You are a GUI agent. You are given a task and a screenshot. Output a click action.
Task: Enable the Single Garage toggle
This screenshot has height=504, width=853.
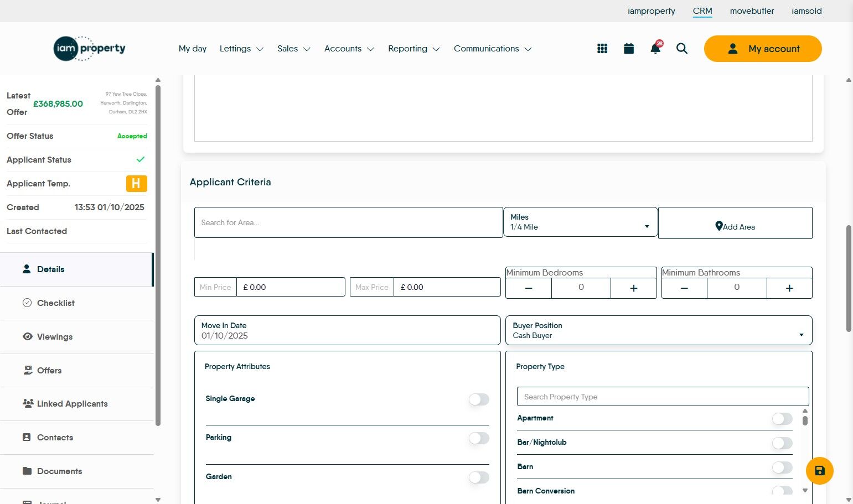[479, 399]
